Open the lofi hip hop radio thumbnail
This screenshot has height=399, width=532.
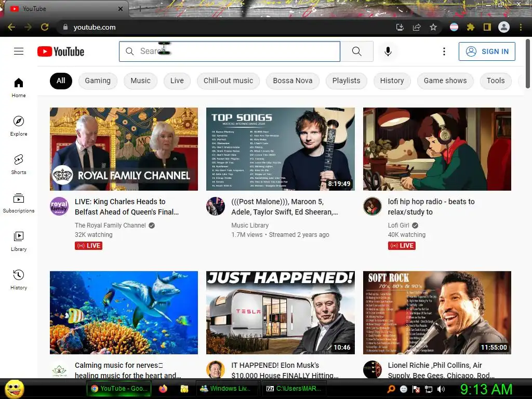click(437, 149)
